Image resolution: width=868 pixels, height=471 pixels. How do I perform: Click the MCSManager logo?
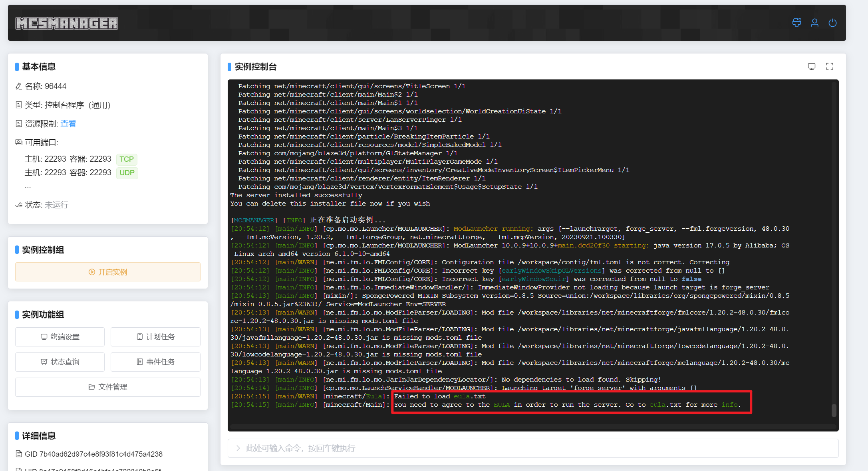coord(67,24)
